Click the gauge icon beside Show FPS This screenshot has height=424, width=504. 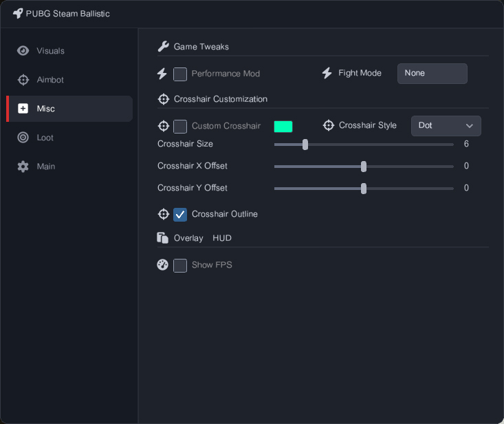pos(162,265)
